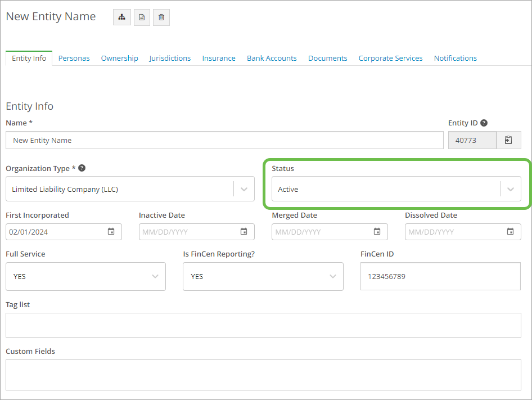Click the FinCen ID input field
The width and height of the screenshot is (532, 400).
440,276
